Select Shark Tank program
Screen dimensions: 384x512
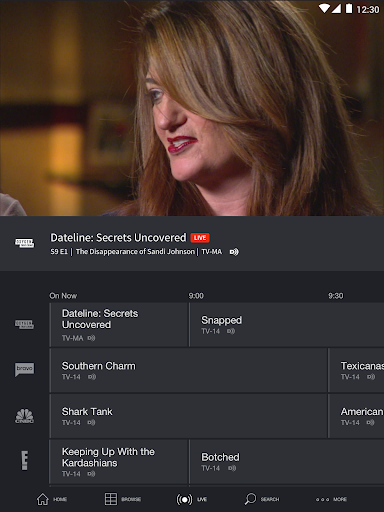[188, 416]
